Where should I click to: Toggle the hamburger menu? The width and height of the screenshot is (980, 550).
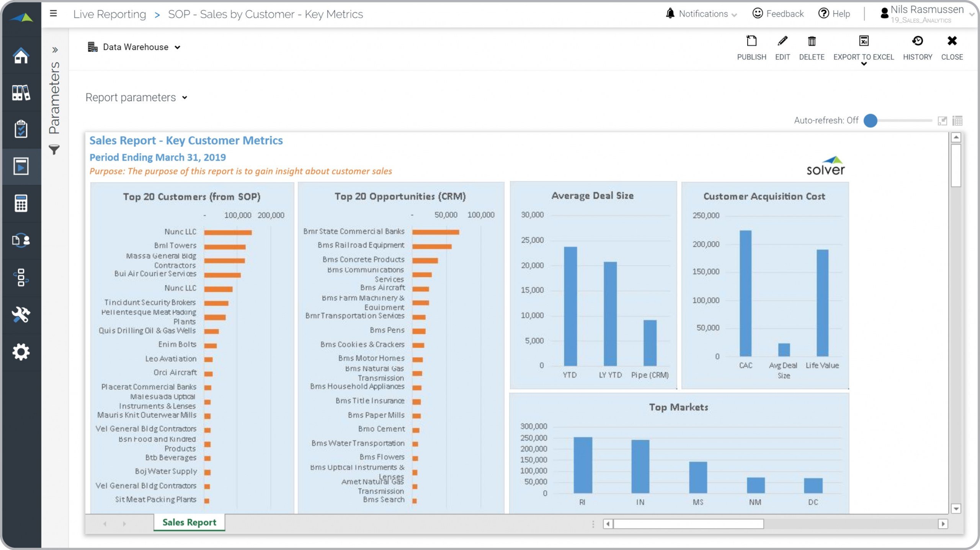pos(54,14)
